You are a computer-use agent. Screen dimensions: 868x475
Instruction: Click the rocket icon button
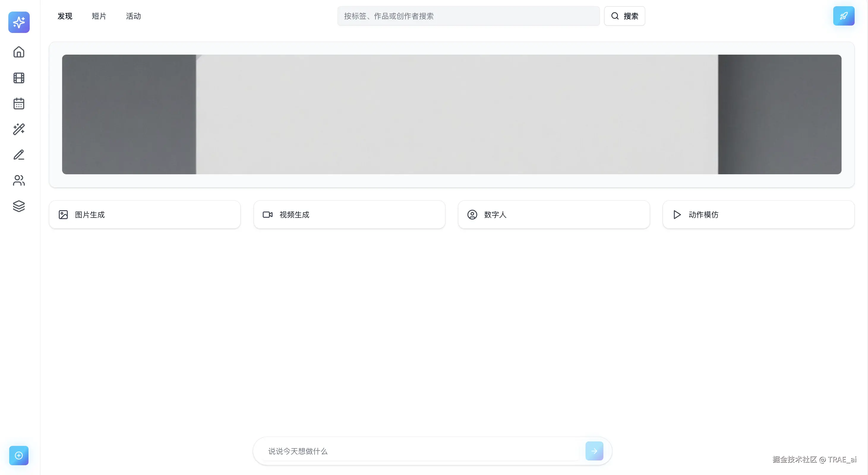(843, 16)
